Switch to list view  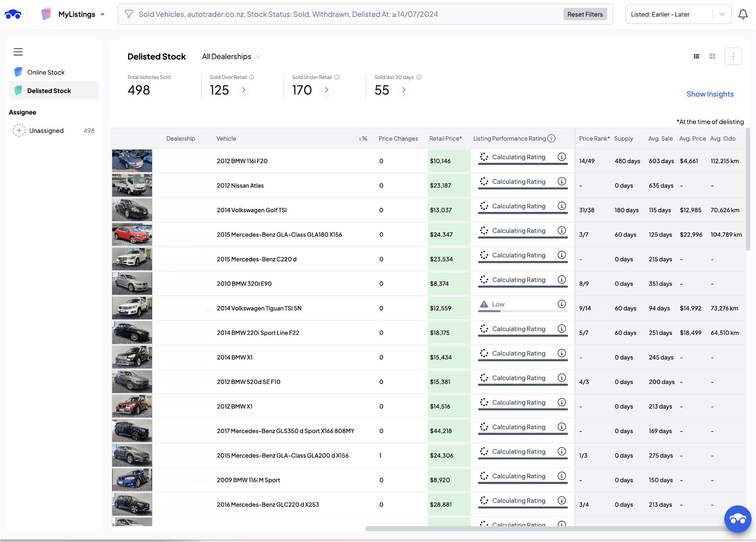click(x=697, y=56)
